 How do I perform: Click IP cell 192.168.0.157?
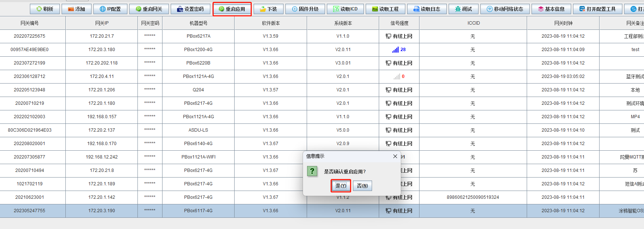(102, 117)
